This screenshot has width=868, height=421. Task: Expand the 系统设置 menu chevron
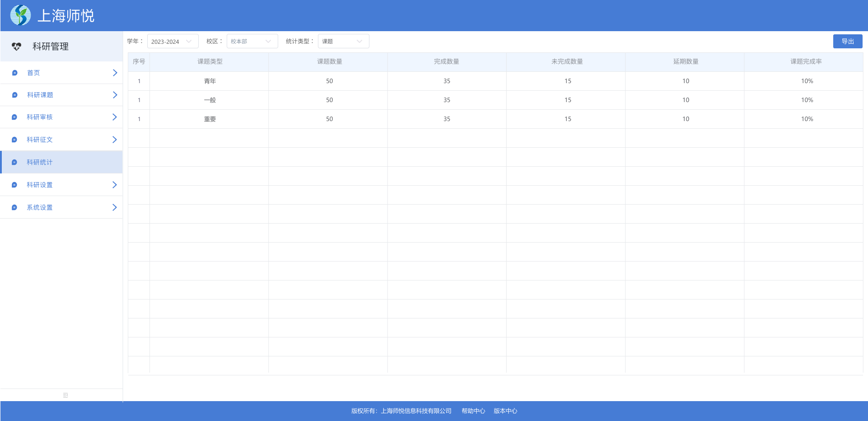[x=115, y=207]
